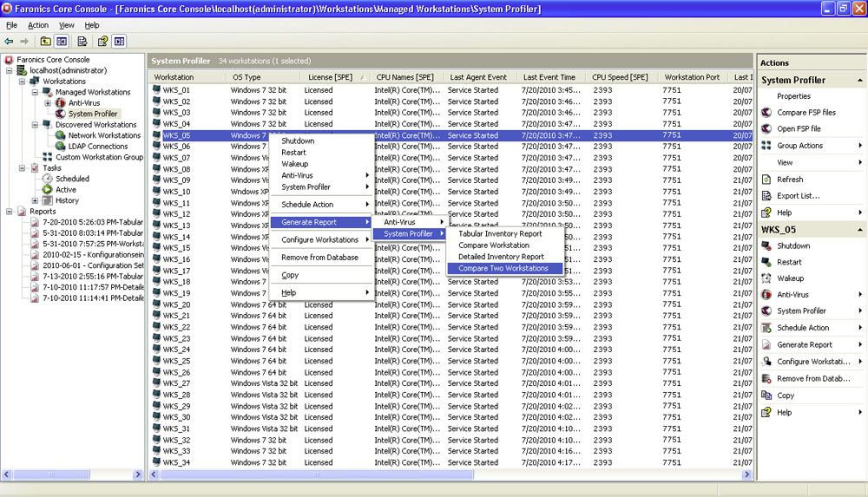This screenshot has width=868, height=497.
Task: Click the Export List icon in Actions pane
Action: pos(766,195)
